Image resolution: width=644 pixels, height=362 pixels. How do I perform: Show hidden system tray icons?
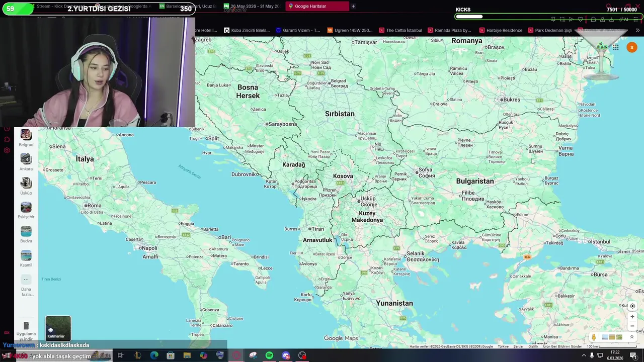pyautogui.click(x=584, y=355)
